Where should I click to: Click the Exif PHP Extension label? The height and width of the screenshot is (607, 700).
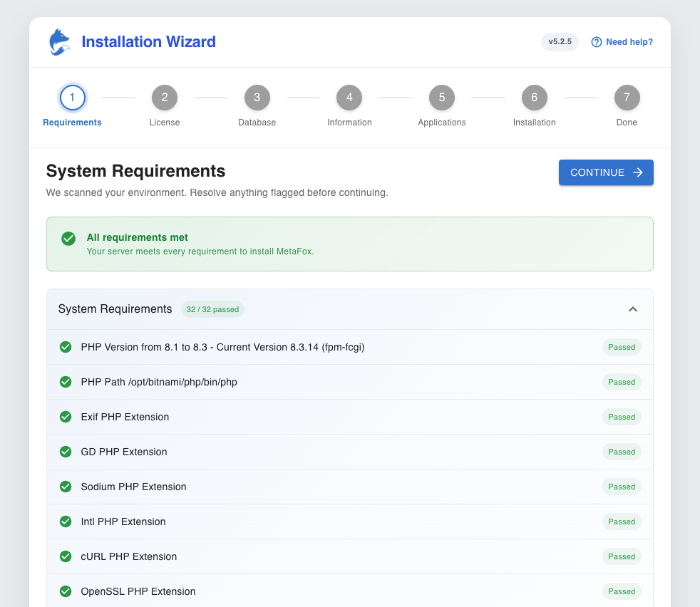(125, 416)
